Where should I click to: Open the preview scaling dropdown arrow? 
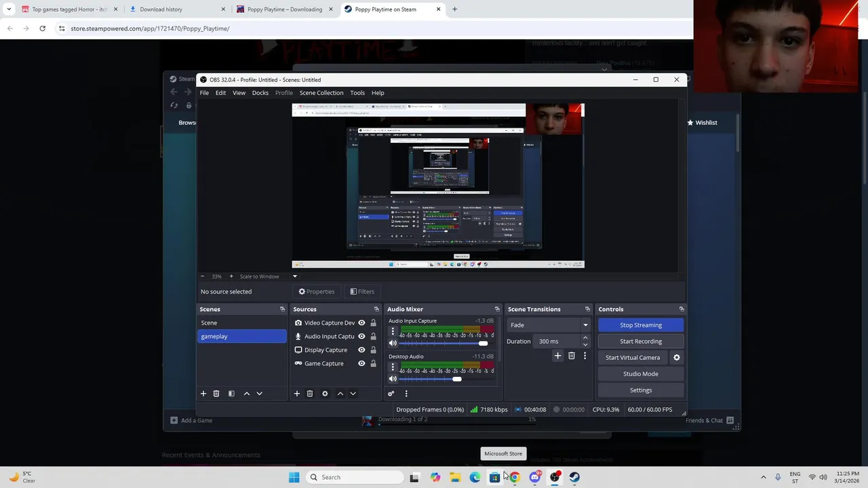pyautogui.click(x=294, y=277)
